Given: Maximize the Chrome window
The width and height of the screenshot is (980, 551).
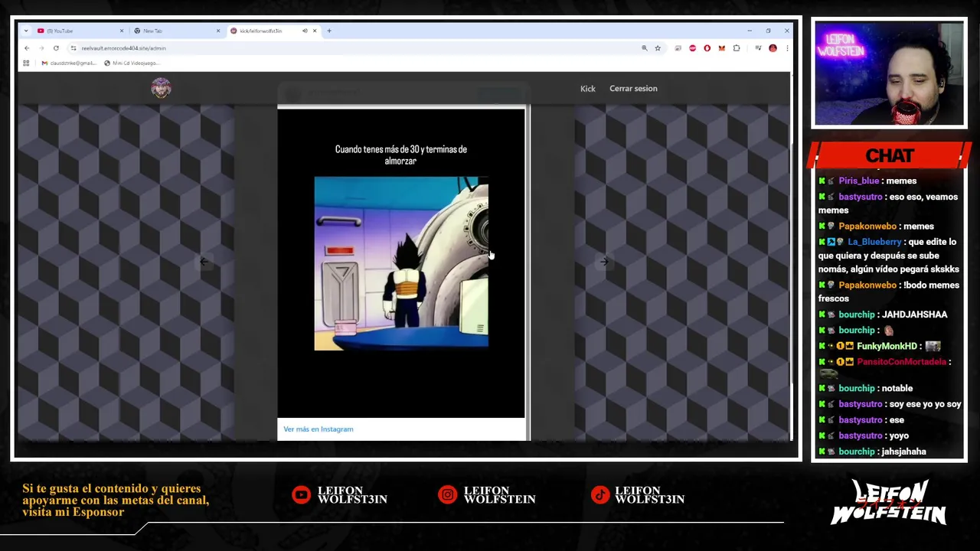Looking at the screenshot, I should pyautogui.click(x=768, y=31).
